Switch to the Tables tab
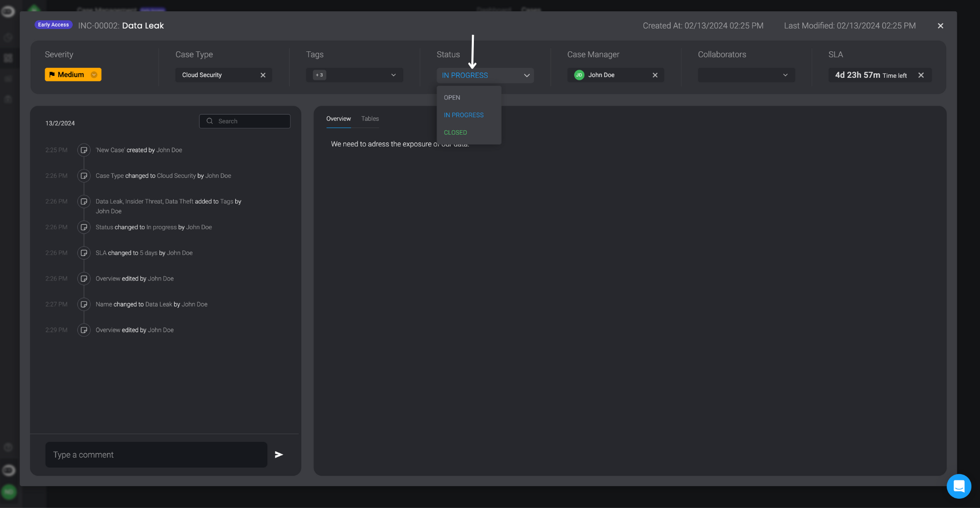This screenshot has width=980, height=508. [x=370, y=118]
